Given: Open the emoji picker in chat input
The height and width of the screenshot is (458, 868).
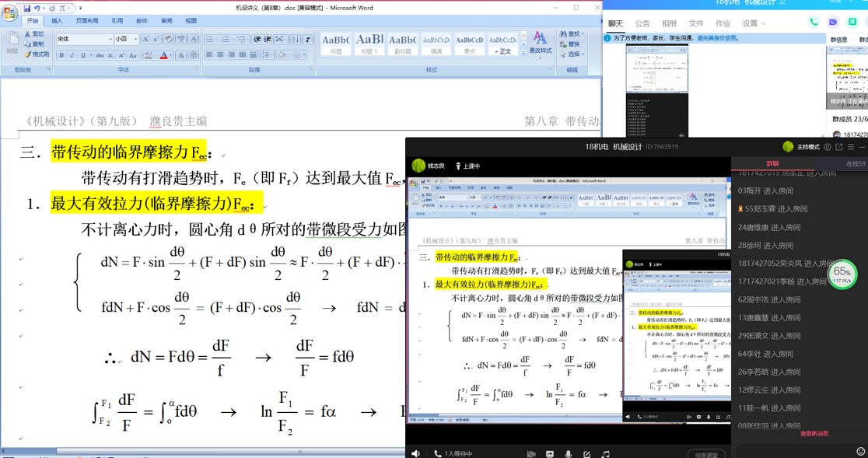Looking at the screenshot, I should point(860,451).
